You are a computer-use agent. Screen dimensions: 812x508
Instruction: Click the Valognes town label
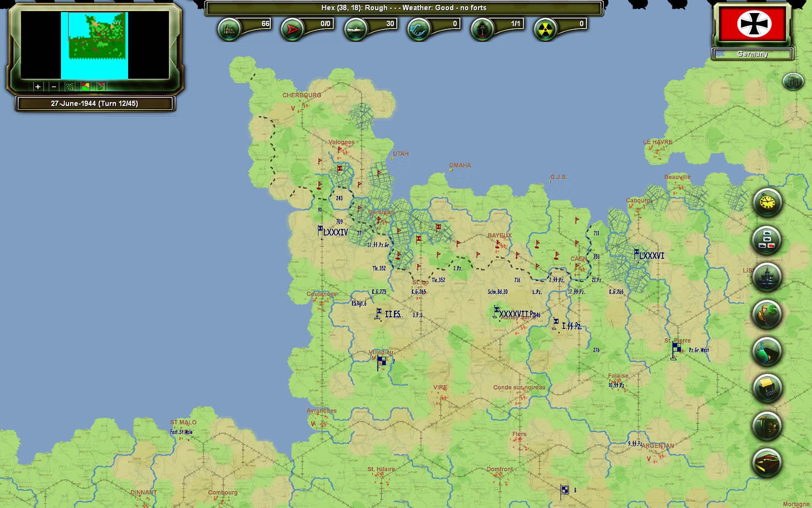tap(341, 142)
